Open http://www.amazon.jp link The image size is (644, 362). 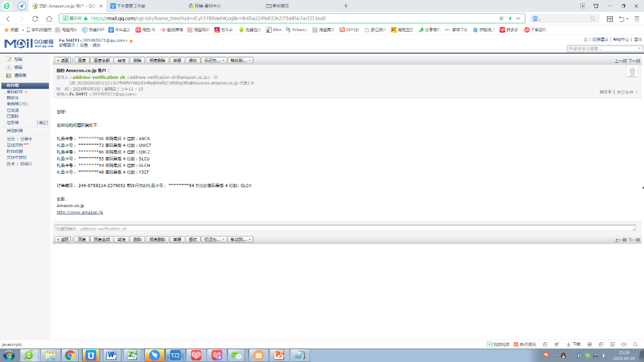coord(80,212)
